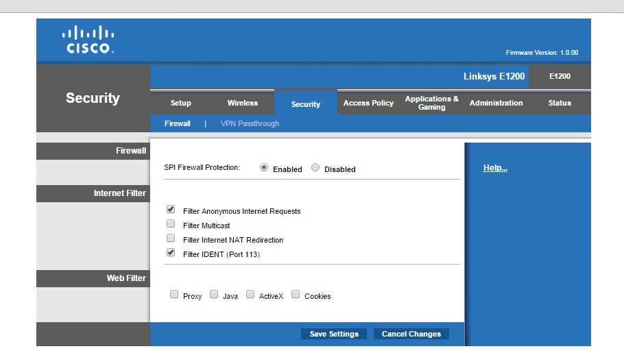Select the Disabled SPI firewall radio button
This screenshot has width=624, height=364.
point(315,167)
